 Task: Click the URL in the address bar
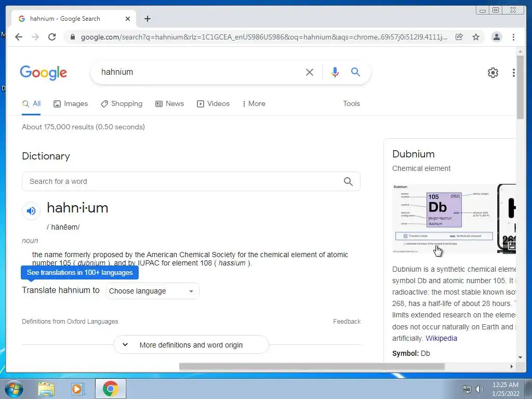click(264, 37)
